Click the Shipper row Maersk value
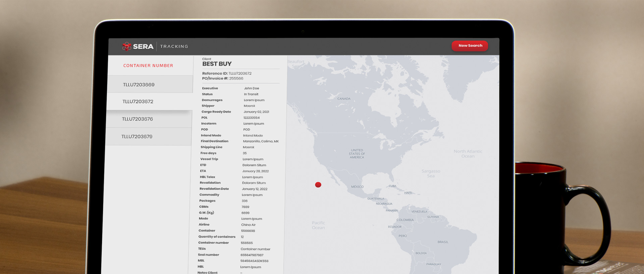The height and width of the screenshot is (274, 644). pyautogui.click(x=249, y=106)
